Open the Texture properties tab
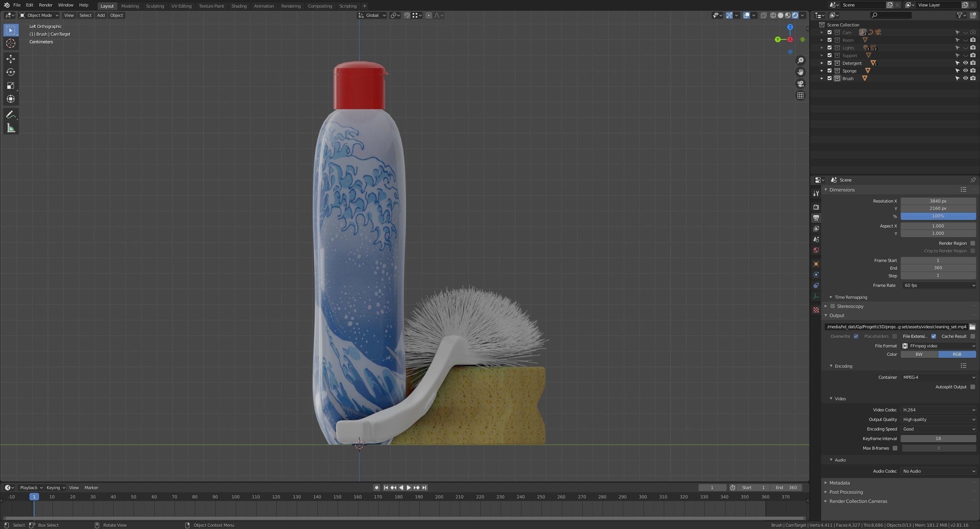Screen dimensions: 980x529 coord(816,310)
